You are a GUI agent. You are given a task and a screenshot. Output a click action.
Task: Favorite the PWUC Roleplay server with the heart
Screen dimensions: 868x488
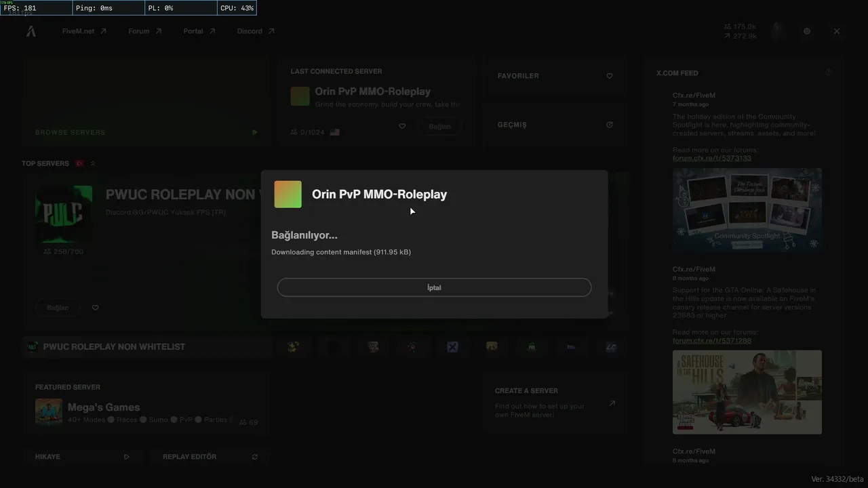pos(95,308)
